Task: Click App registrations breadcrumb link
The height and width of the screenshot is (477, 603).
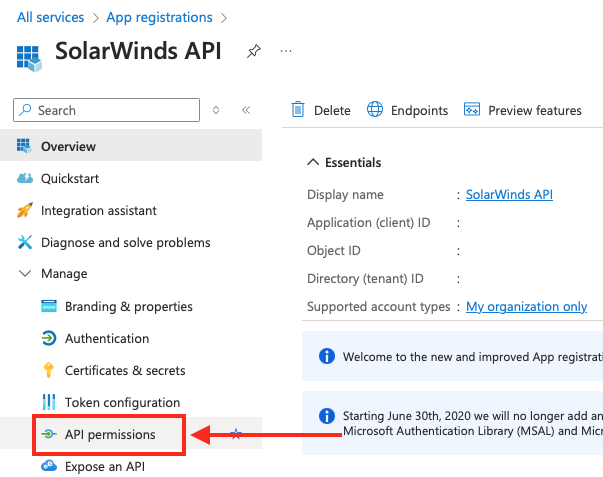Action: pyautogui.click(x=159, y=17)
